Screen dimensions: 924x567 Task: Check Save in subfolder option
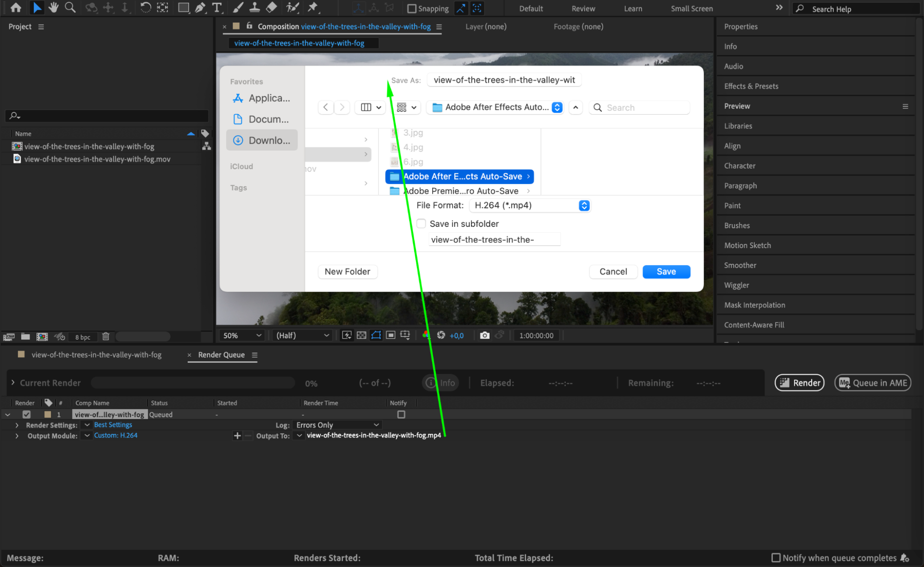coord(421,224)
